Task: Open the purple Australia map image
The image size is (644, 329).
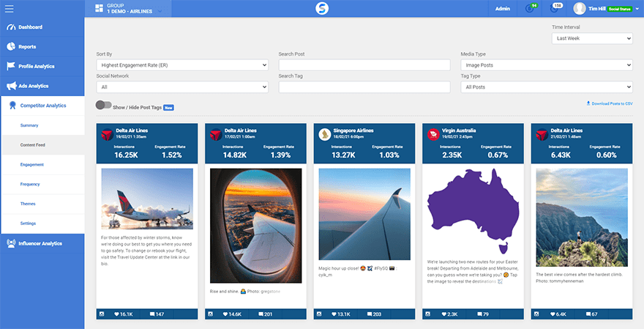Action: pos(473,211)
